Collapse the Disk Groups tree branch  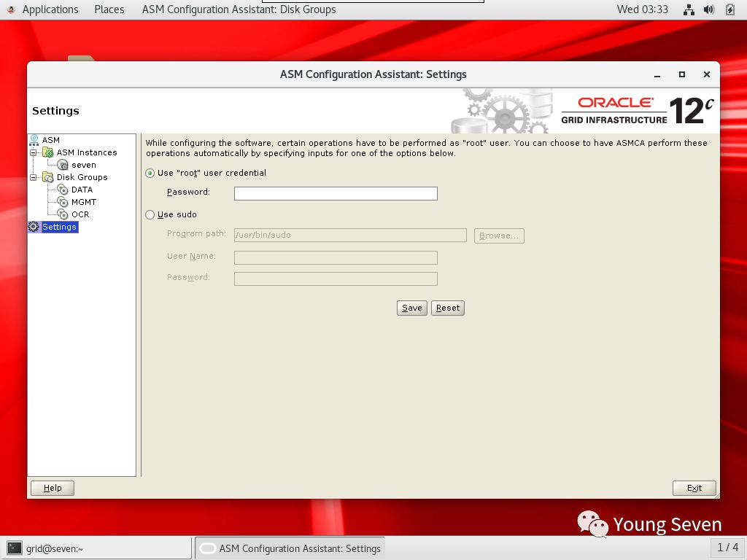click(34, 177)
